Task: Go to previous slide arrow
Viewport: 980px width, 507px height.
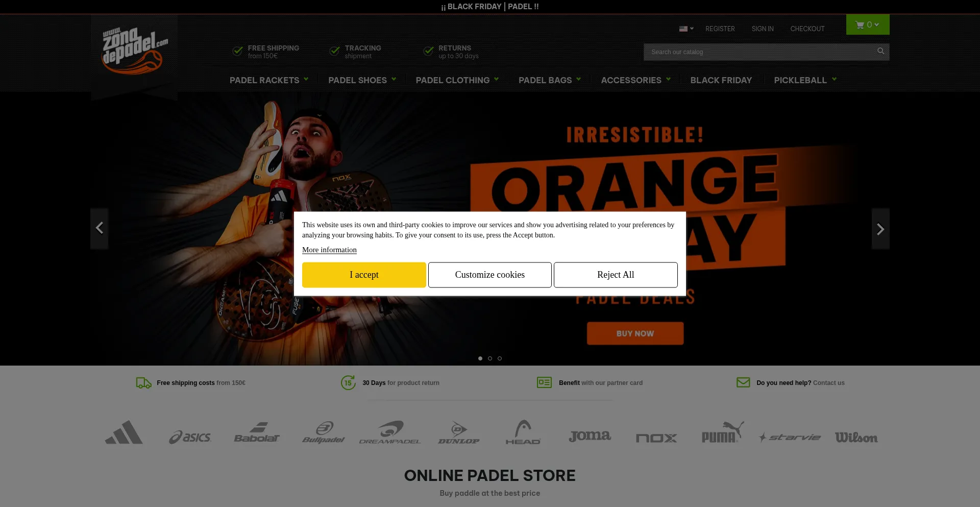Action: (x=100, y=228)
